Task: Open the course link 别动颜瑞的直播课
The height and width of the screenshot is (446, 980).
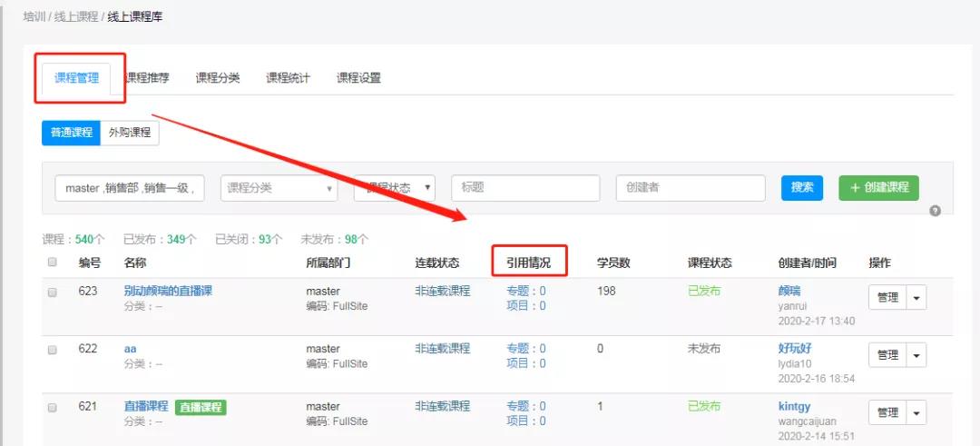Action: (x=169, y=291)
